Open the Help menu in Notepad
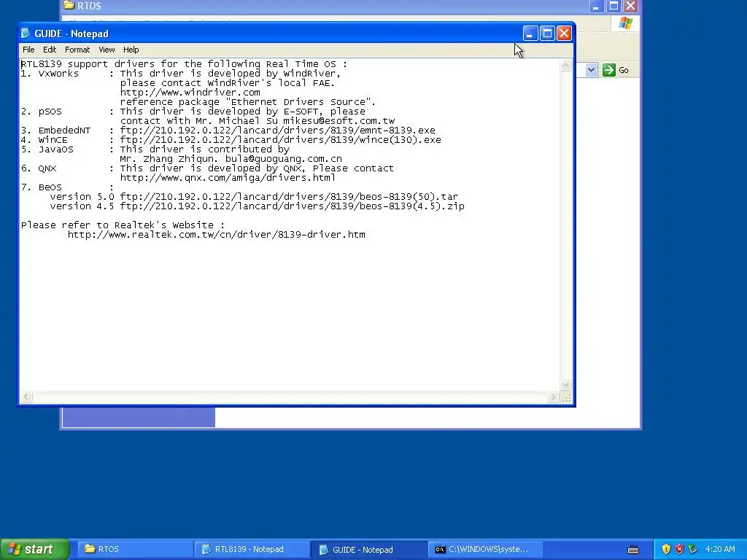 point(131,50)
